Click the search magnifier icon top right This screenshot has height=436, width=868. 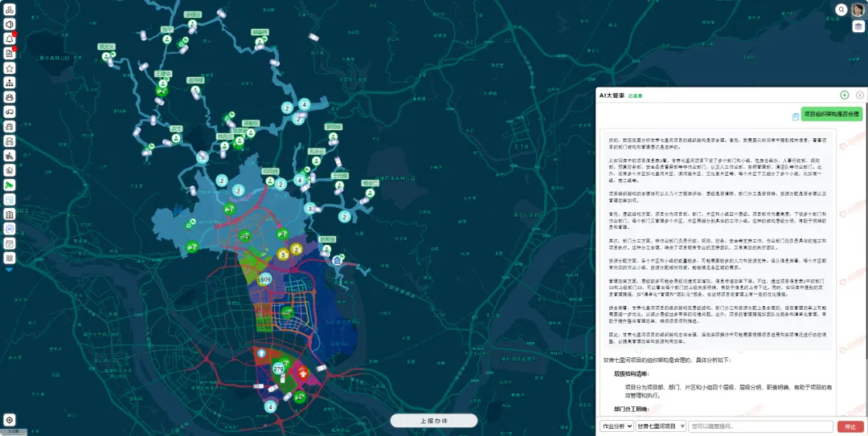point(841,10)
